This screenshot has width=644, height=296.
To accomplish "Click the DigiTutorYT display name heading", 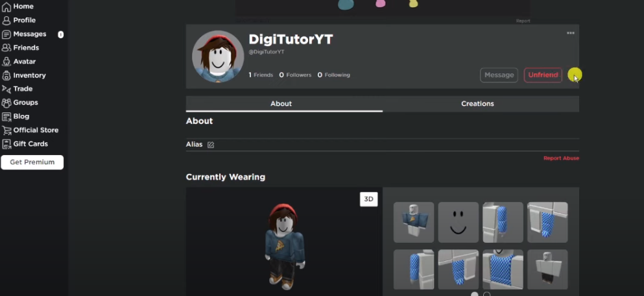I will (x=291, y=40).
